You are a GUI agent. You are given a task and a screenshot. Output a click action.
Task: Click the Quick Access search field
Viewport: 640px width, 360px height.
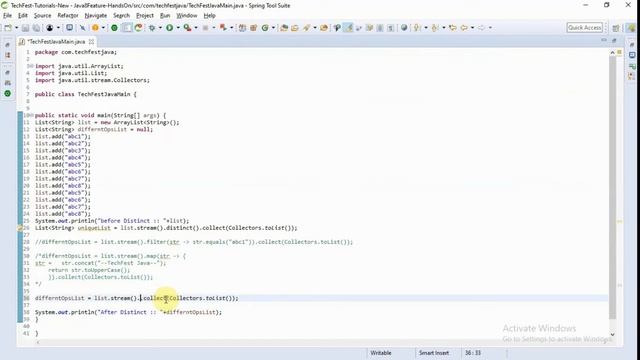[584, 28]
